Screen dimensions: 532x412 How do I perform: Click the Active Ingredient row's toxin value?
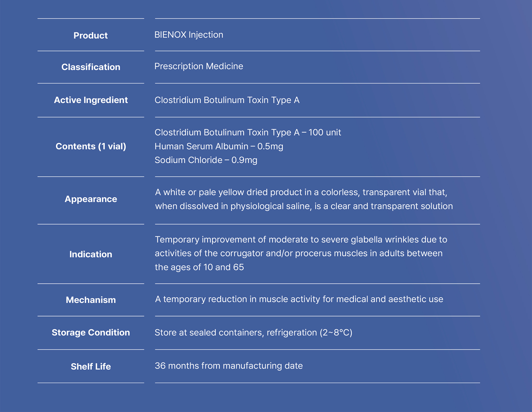click(x=227, y=100)
